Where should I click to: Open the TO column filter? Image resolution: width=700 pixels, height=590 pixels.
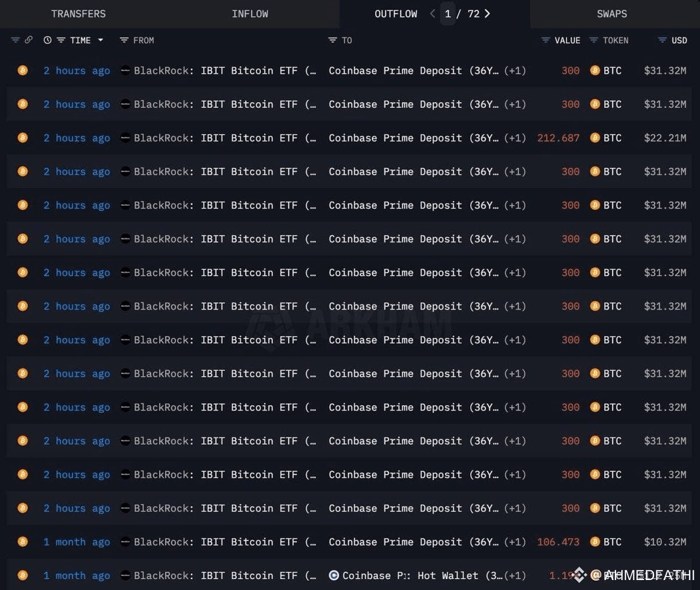[x=332, y=40]
